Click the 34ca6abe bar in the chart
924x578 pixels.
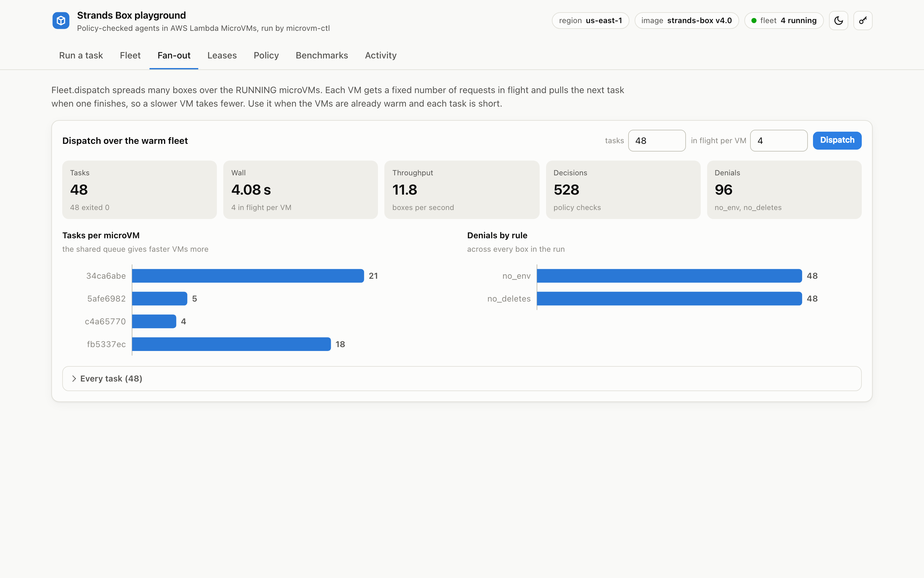pos(248,276)
